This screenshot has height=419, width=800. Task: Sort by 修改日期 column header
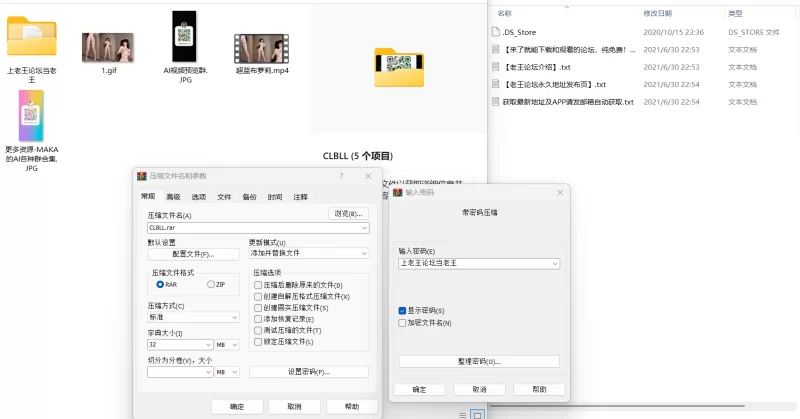[x=658, y=14]
